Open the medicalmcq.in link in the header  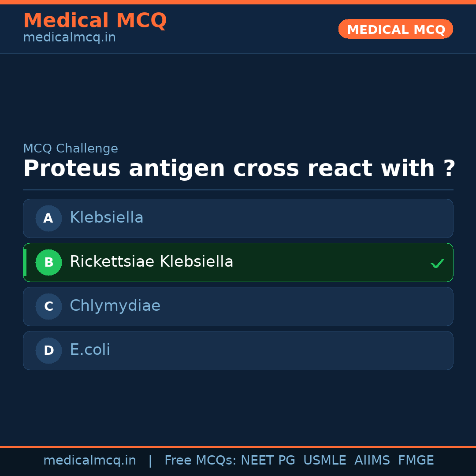click(69, 37)
